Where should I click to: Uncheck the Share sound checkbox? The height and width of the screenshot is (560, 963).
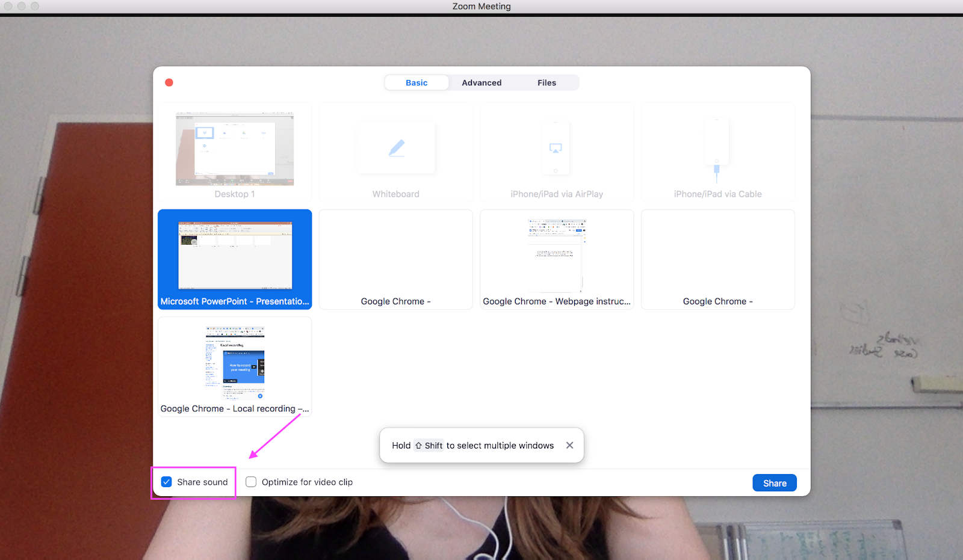[x=167, y=482]
